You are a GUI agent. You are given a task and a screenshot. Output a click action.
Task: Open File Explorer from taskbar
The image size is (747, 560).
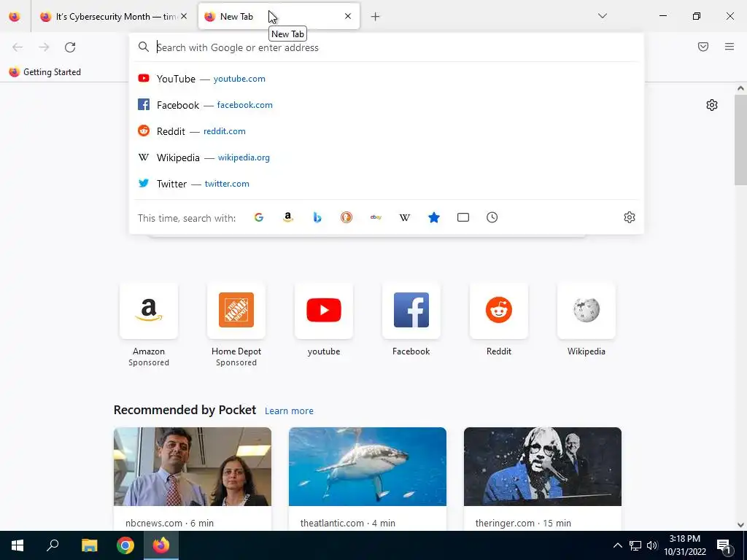[x=89, y=545]
